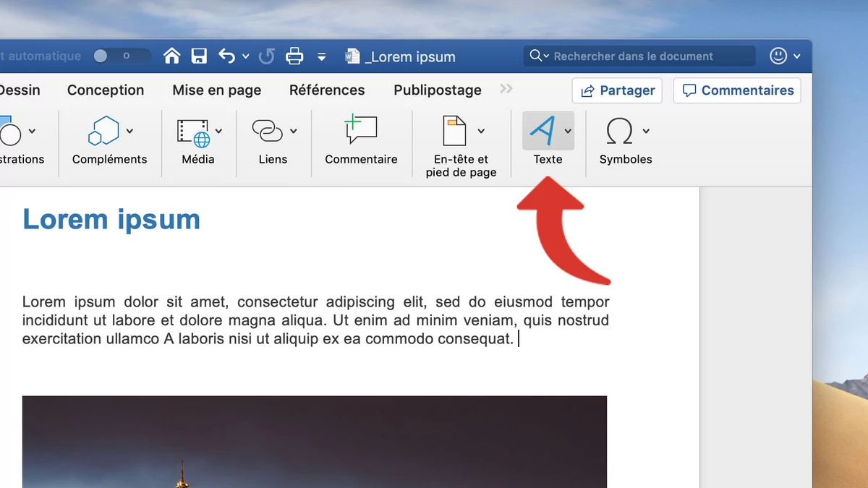Click the Liens chain icon

[x=268, y=131]
